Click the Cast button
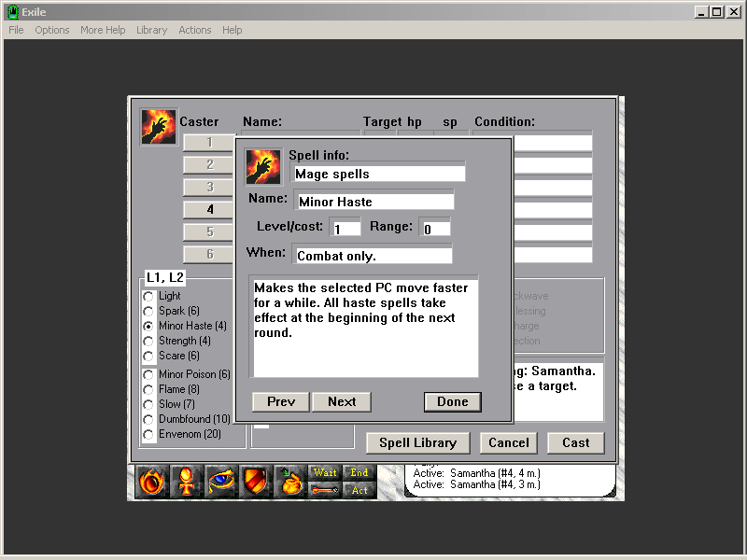 pyautogui.click(x=576, y=442)
